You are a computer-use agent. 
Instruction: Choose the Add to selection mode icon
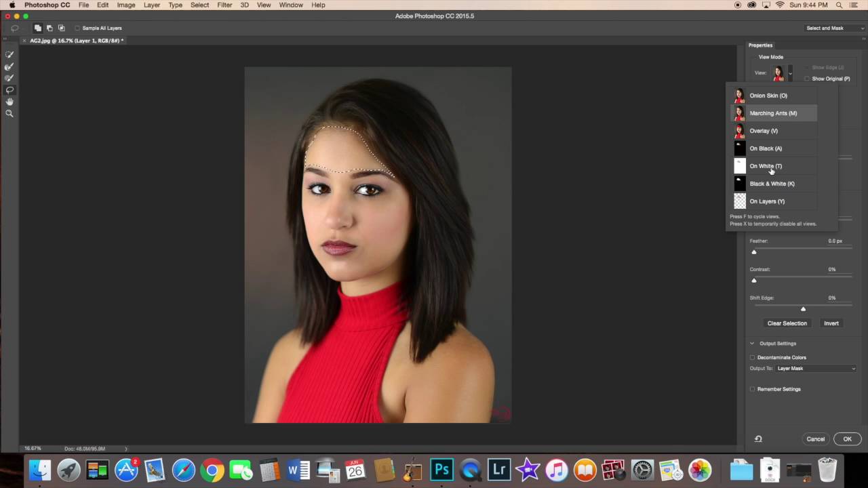[38, 28]
